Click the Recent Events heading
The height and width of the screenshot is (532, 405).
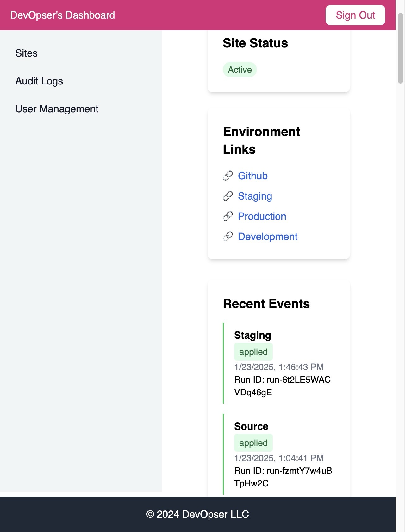[266, 304]
